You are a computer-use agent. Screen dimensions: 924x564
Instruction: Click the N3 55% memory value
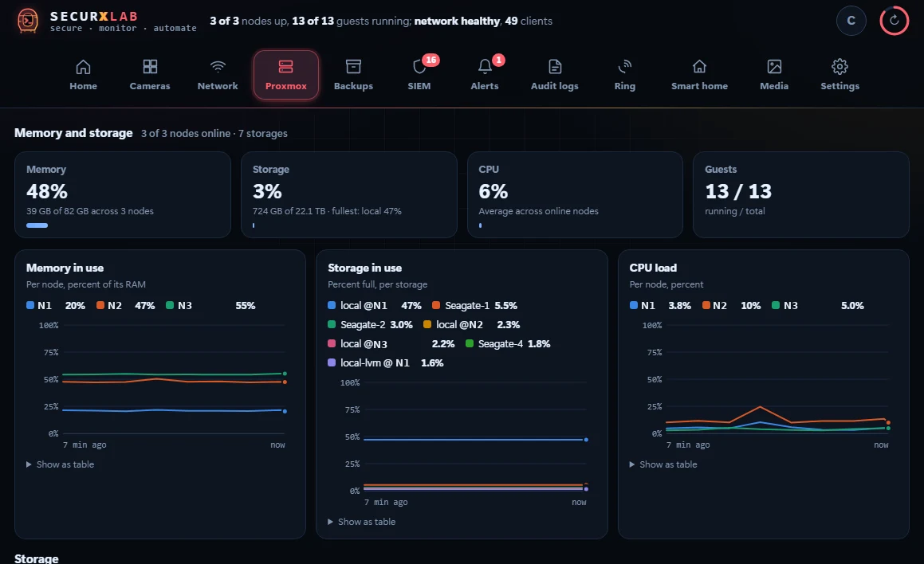pos(245,306)
